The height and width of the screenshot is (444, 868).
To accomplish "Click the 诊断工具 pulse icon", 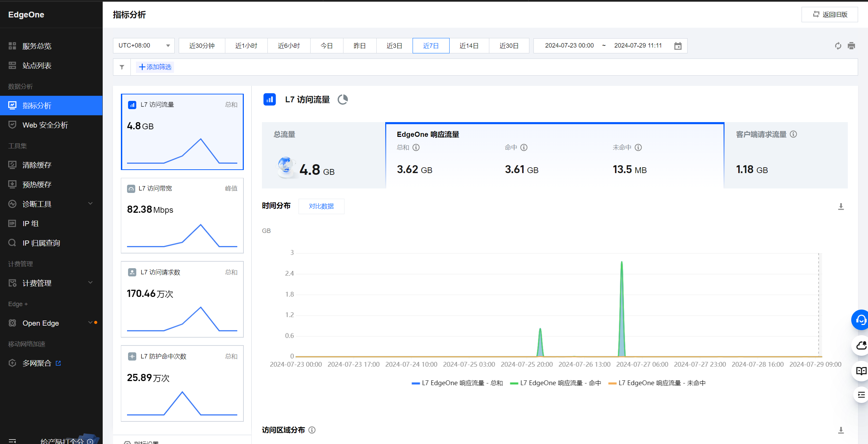I will [x=12, y=204].
